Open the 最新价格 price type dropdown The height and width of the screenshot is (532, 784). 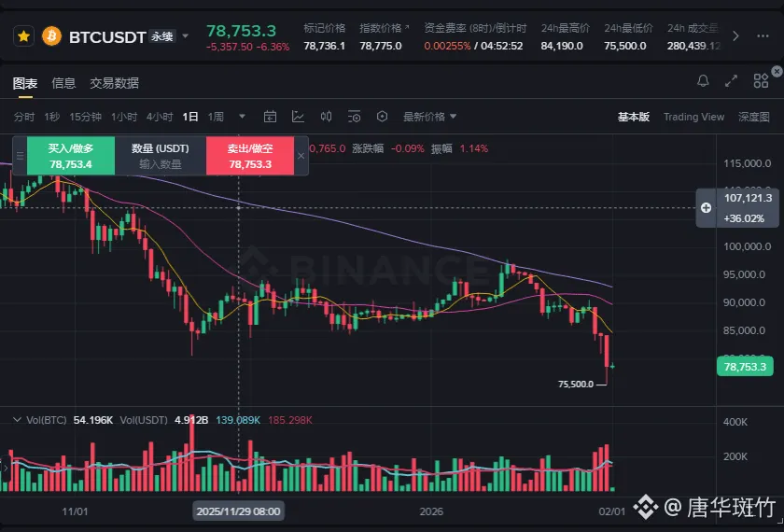tap(430, 117)
